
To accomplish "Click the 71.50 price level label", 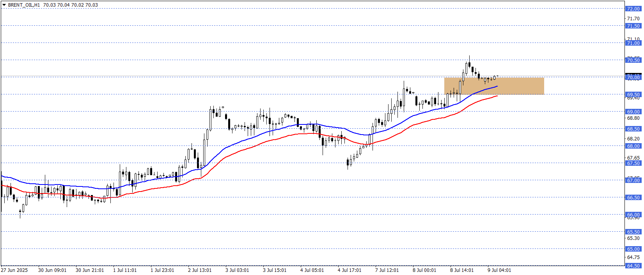I will tap(633, 26).
